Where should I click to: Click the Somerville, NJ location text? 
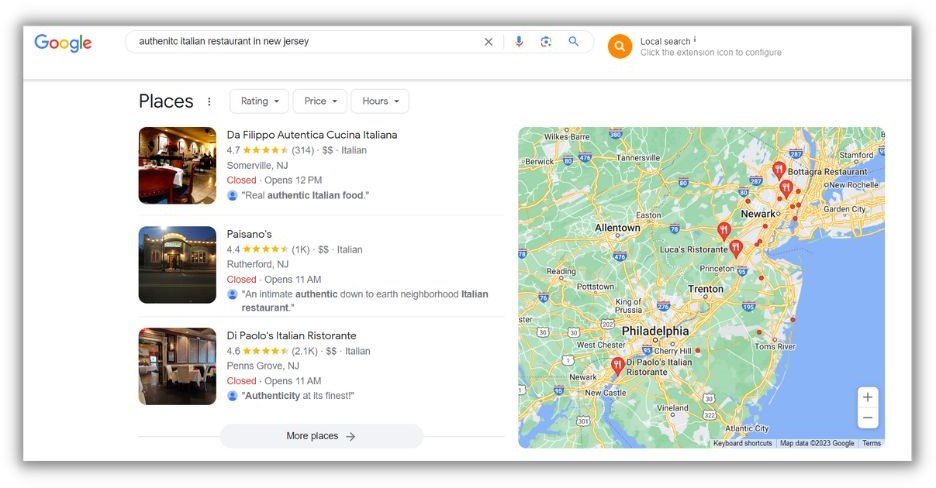point(257,165)
